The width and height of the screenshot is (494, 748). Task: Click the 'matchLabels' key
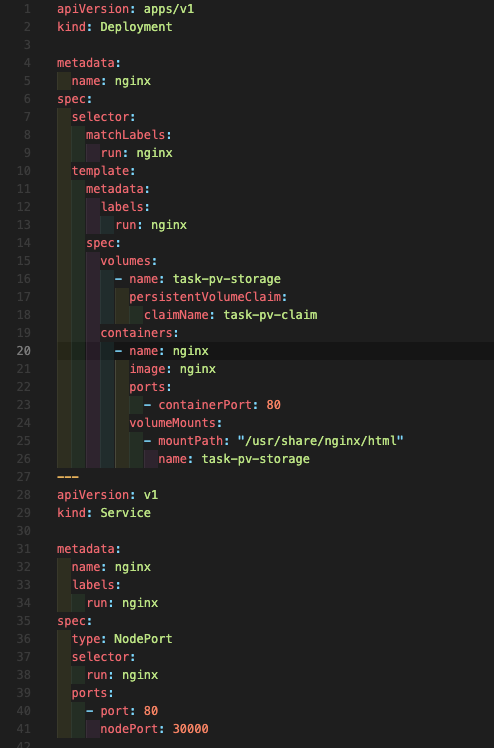click(125, 135)
